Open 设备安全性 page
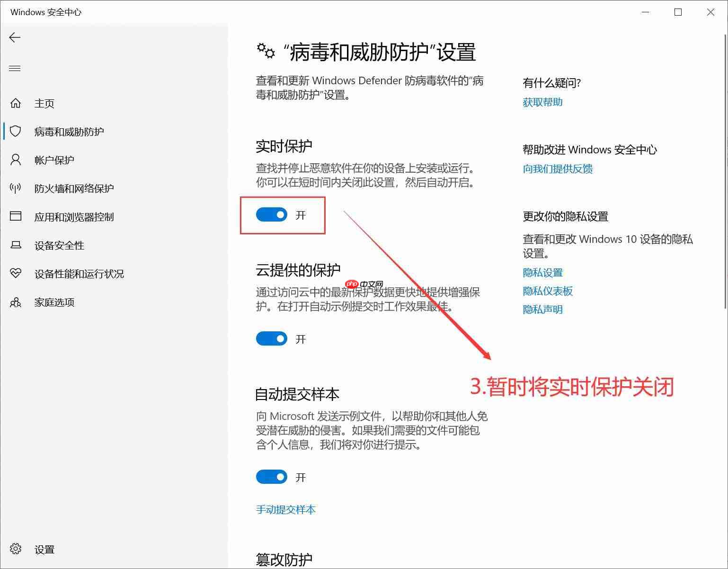The height and width of the screenshot is (569, 728). 59,245
